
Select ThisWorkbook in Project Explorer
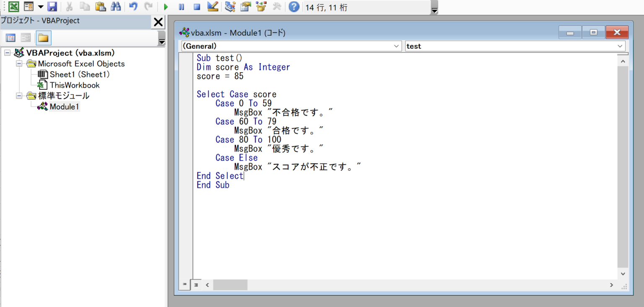click(74, 85)
